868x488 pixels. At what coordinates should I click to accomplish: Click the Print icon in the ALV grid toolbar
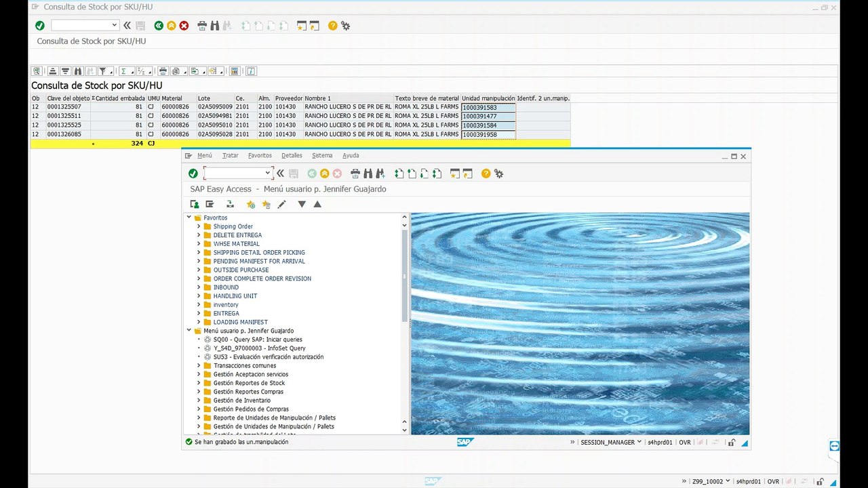(x=163, y=71)
